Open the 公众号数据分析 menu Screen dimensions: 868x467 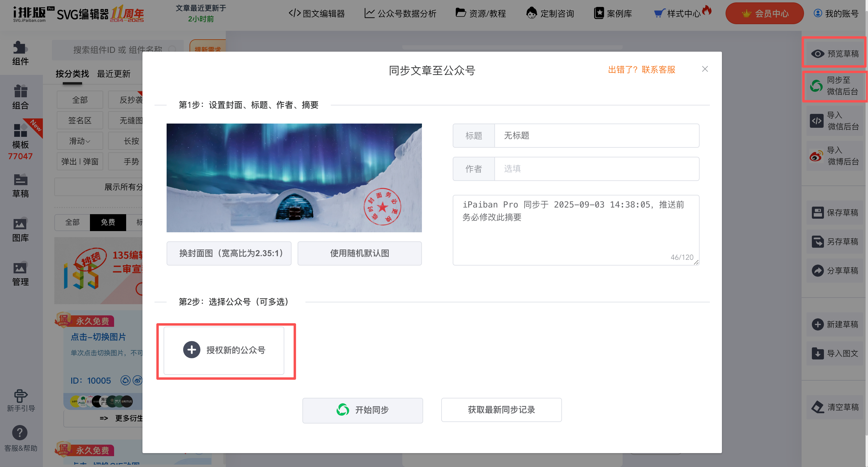(x=400, y=14)
